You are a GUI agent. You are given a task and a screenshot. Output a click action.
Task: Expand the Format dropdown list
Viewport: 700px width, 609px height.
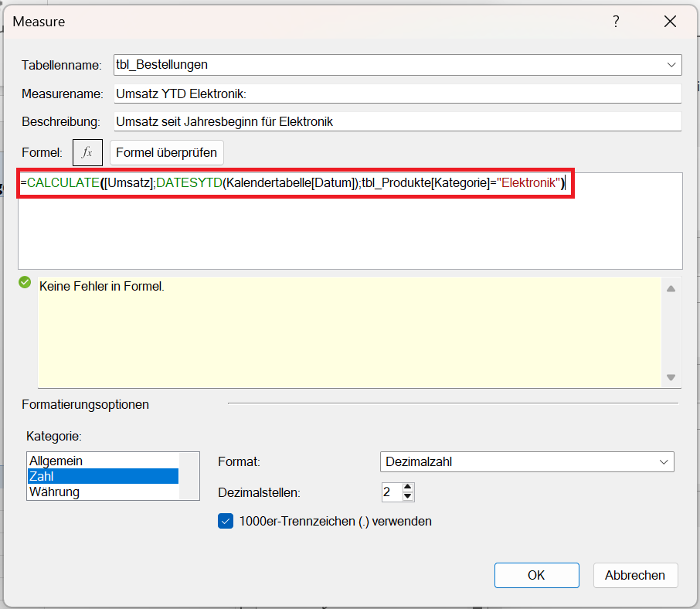[x=663, y=461]
